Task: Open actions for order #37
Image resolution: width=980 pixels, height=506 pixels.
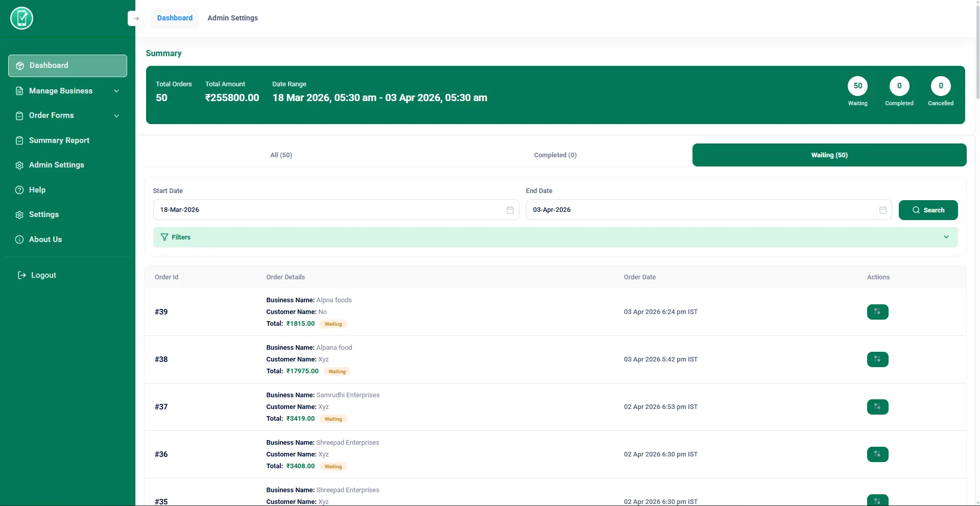Action: click(x=878, y=407)
